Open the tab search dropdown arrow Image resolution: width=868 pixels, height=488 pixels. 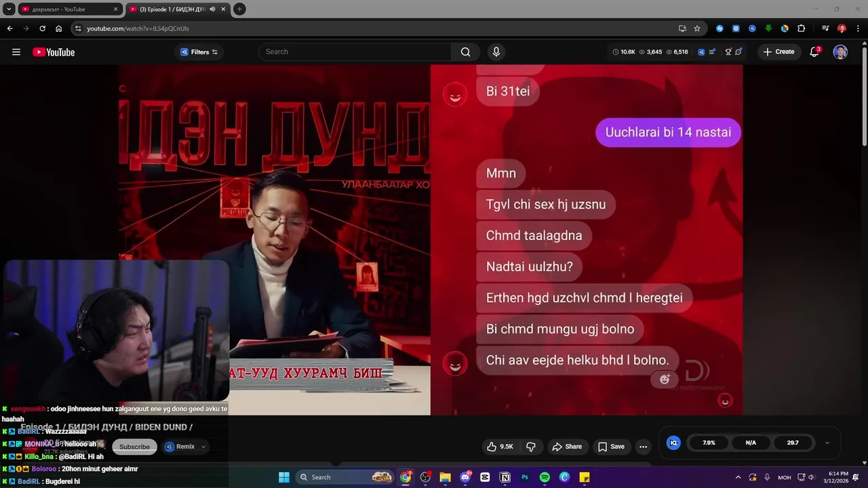(x=9, y=9)
